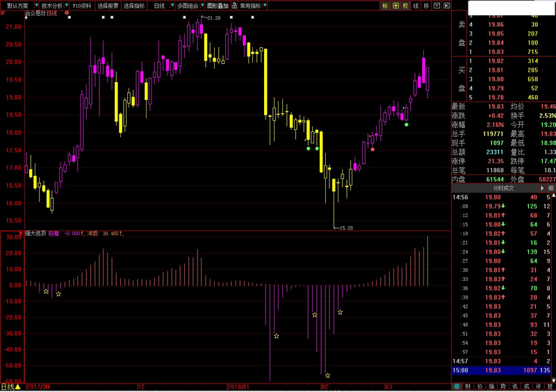Select the highlighted 15:00 trade row
This screenshot has width=556, height=392.
501,370
